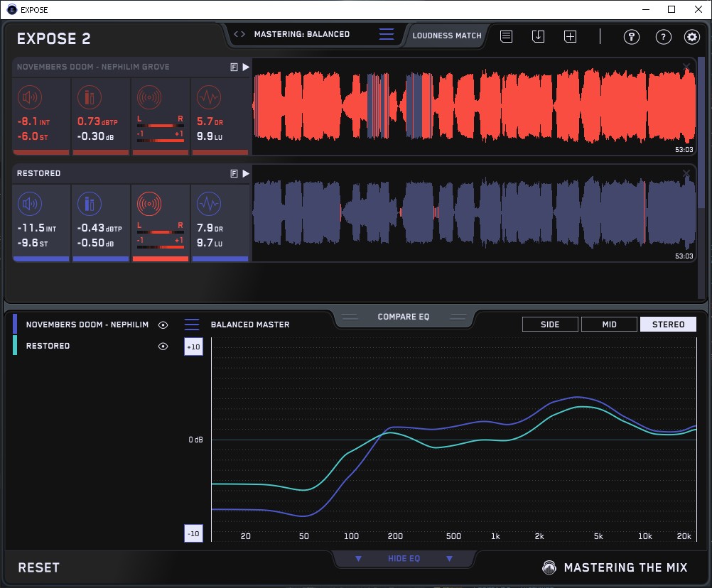712x588 pixels.
Task: Click the Restored track title label
Action: pyautogui.click(x=38, y=173)
